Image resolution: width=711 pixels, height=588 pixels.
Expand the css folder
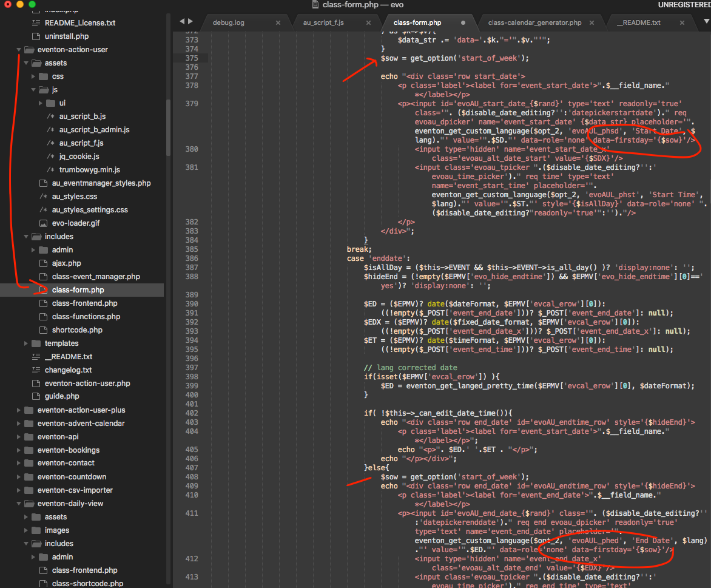pyautogui.click(x=33, y=76)
